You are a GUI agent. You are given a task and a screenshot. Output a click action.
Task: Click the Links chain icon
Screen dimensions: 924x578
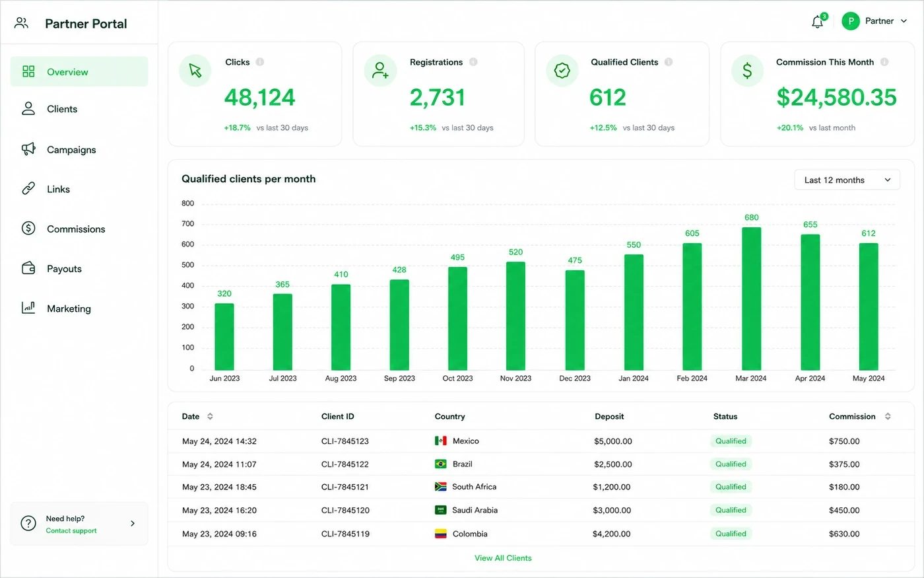coord(28,188)
